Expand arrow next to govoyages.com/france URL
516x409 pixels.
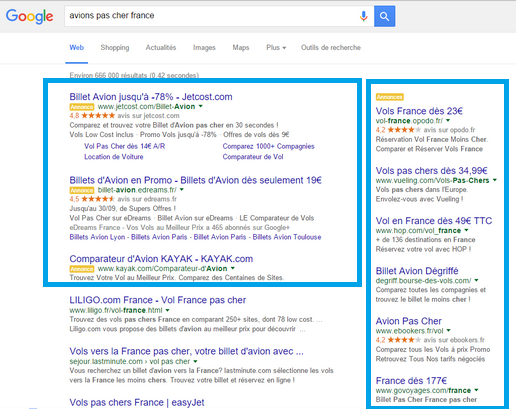click(476, 390)
